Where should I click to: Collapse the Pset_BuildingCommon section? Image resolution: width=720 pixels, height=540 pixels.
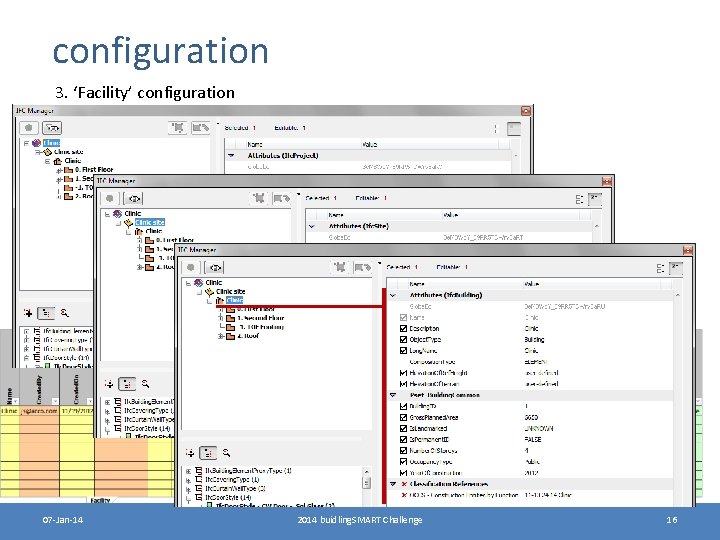coord(393,395)
